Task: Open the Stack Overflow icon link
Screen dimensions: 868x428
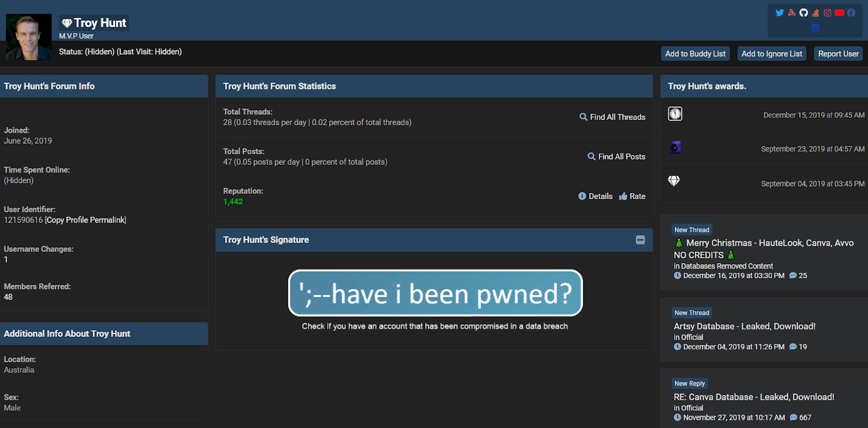Action: (x=815, y=12)
